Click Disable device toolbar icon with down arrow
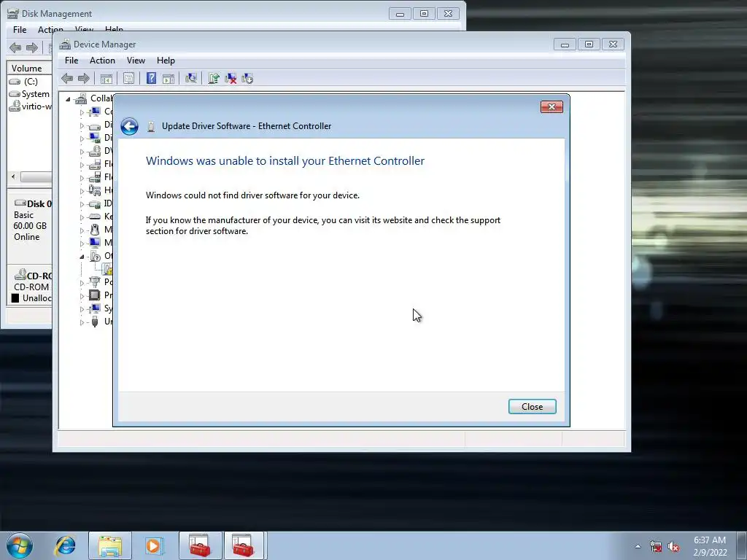 (247, 79)
